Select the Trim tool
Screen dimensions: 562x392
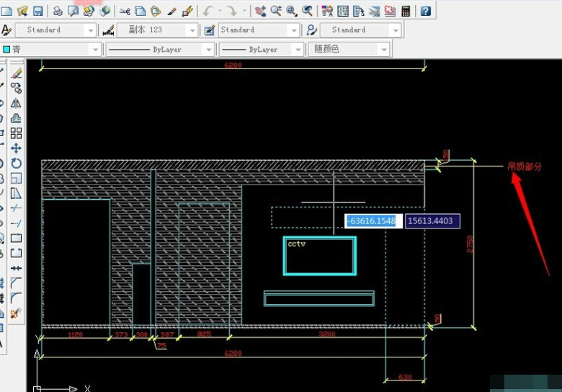16,208
